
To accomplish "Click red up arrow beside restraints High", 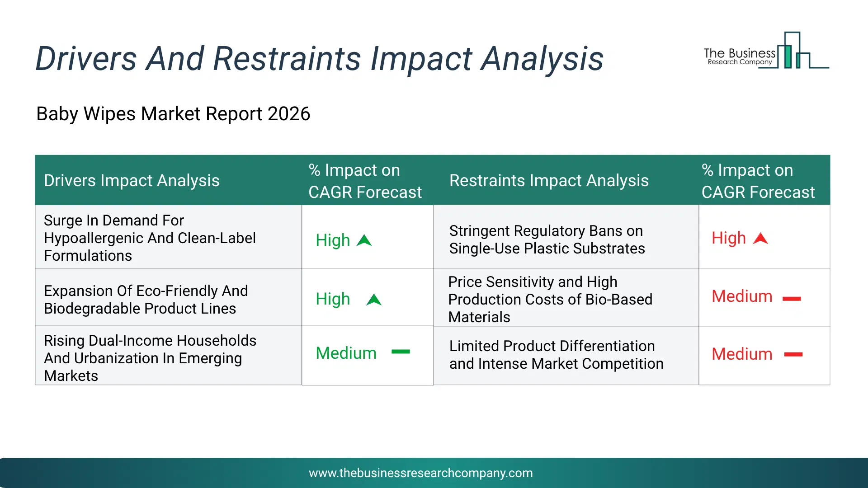I will [x=760, y=238].
